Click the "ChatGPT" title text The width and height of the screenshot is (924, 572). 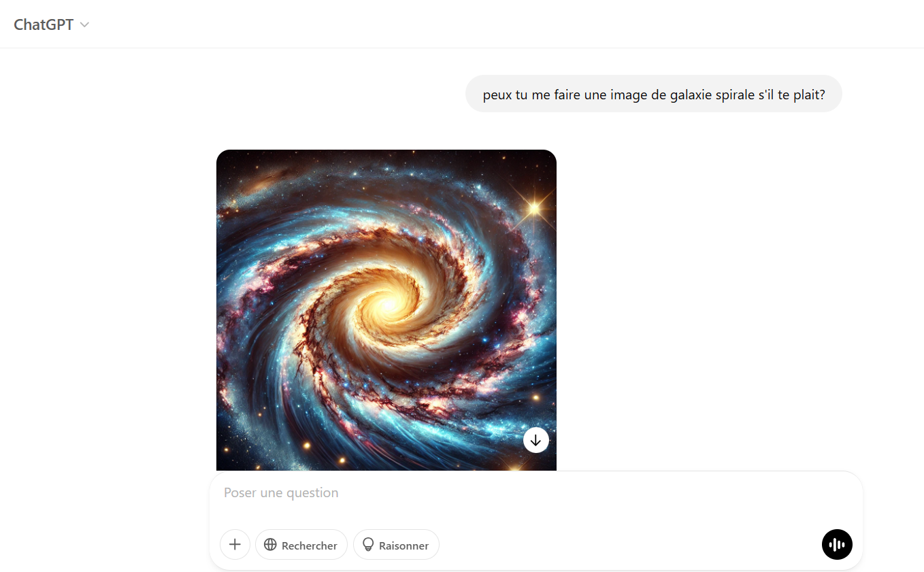44,24
